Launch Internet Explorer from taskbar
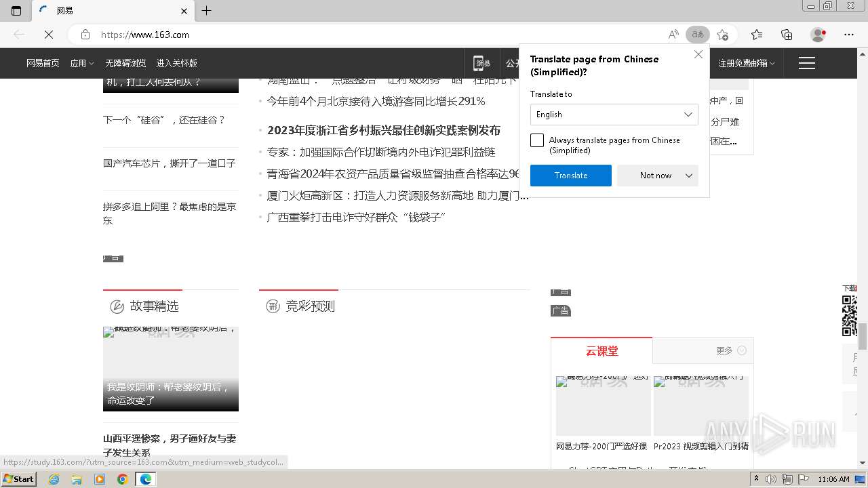 coord(54,479)
